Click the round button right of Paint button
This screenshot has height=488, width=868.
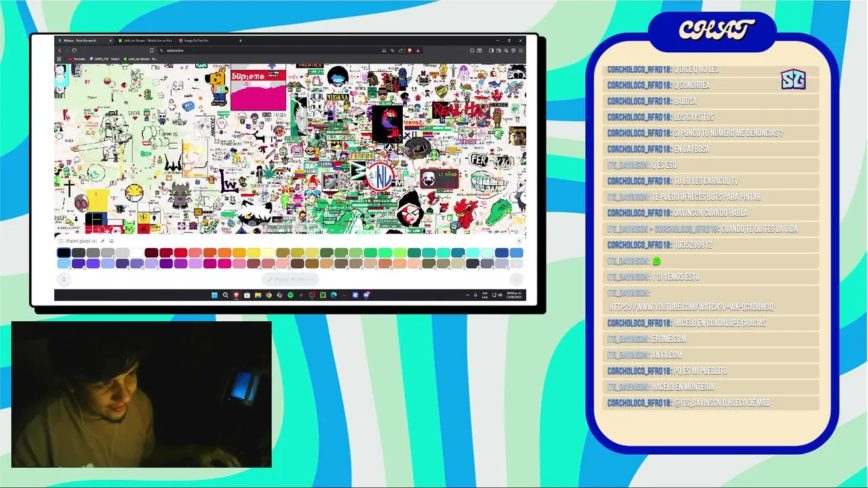pos(516,279)
